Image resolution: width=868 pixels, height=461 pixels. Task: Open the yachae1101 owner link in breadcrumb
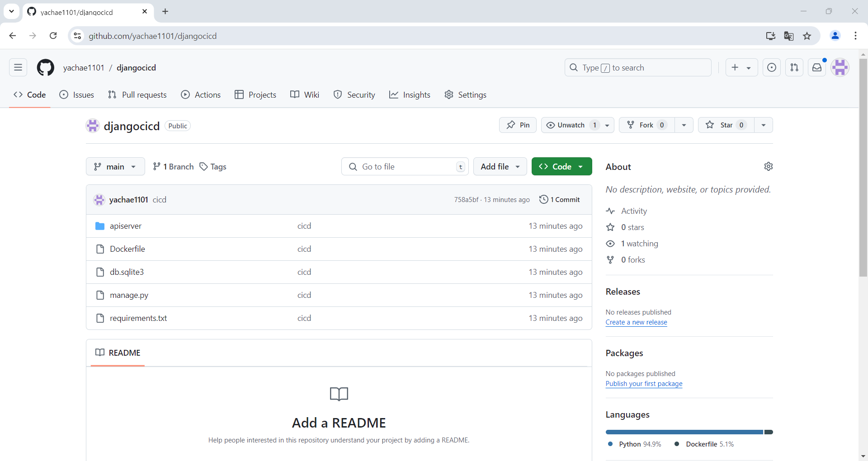(84, 67)
